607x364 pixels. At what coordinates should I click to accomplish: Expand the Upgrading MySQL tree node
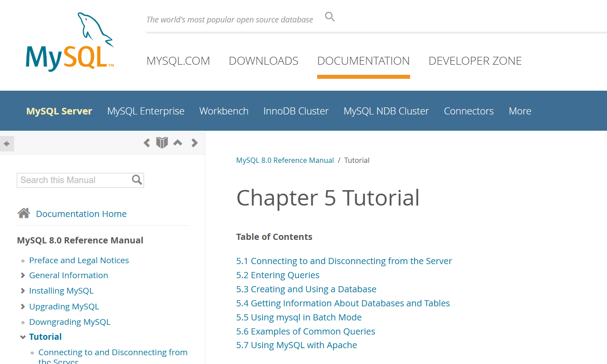pyautogui.click(x=23, y=307)
